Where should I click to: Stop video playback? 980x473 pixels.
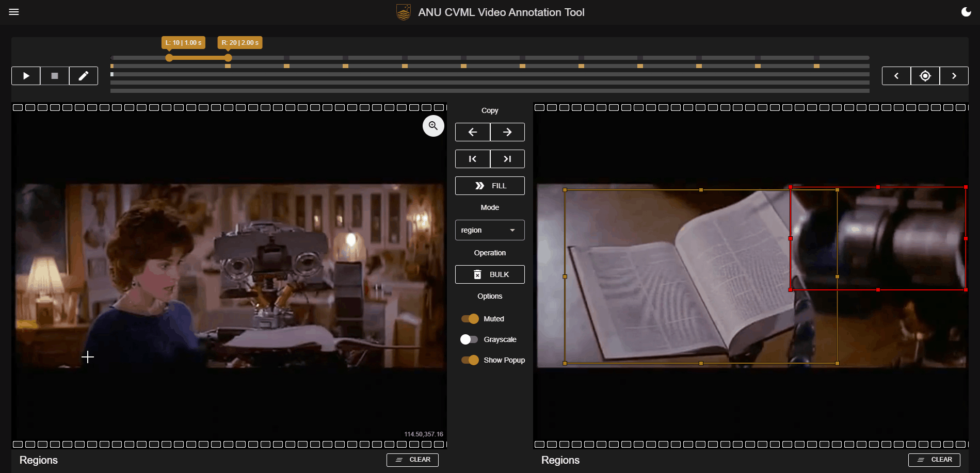[x=55, y=76]
